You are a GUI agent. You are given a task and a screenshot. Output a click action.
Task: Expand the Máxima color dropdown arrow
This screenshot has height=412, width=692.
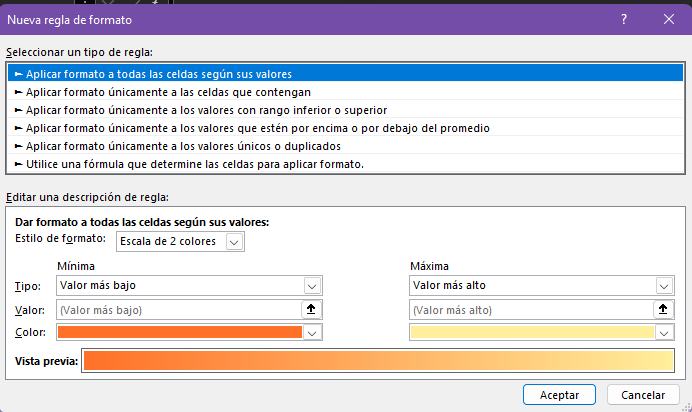[664, 333]
